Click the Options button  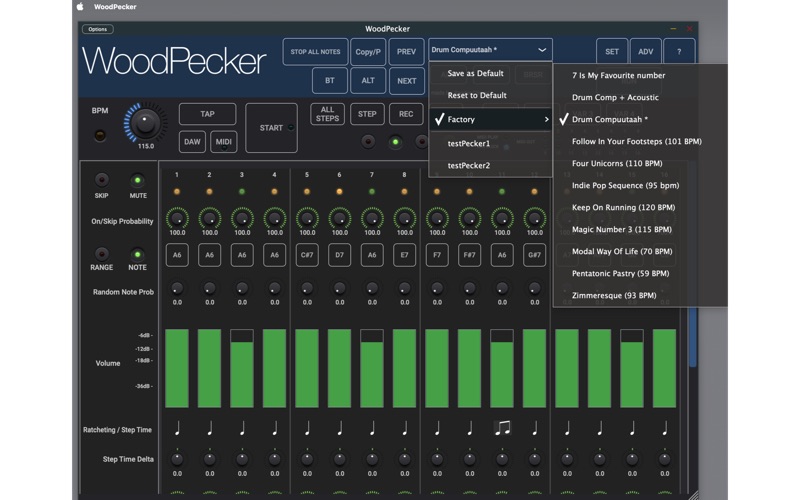97,29
